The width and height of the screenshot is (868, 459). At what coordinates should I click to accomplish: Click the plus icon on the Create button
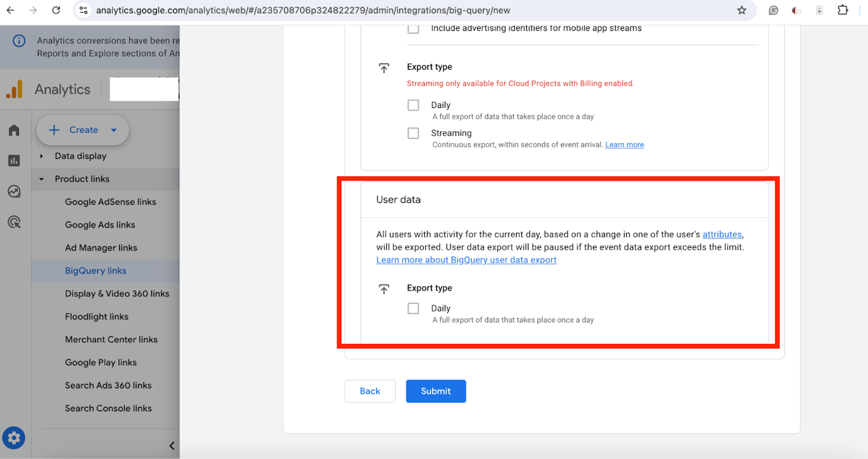54,130
